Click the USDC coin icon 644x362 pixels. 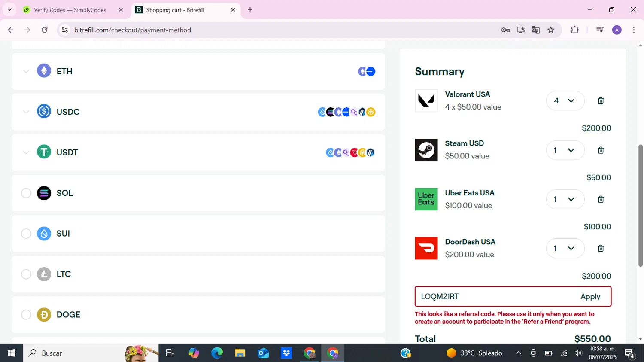(44, 112)
